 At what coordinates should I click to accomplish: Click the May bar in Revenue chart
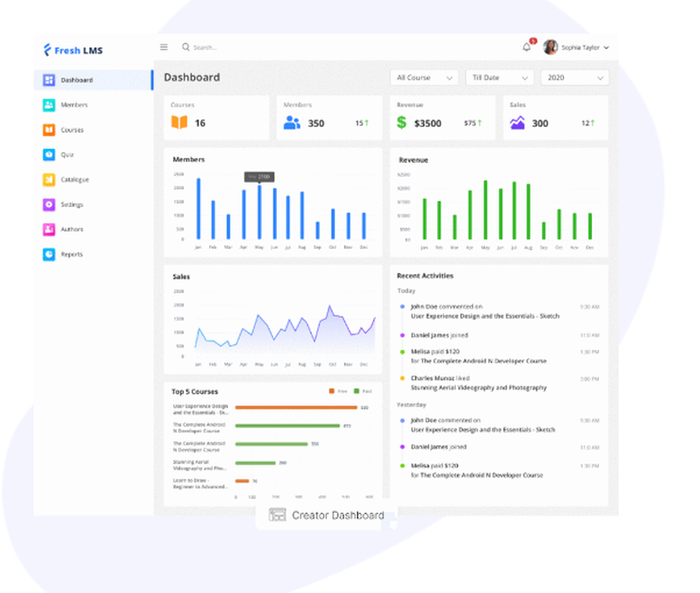coord(485,210)
